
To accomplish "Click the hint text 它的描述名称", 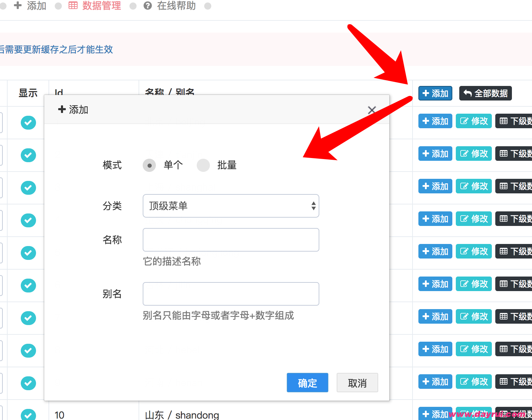I will tap(172, 261).
